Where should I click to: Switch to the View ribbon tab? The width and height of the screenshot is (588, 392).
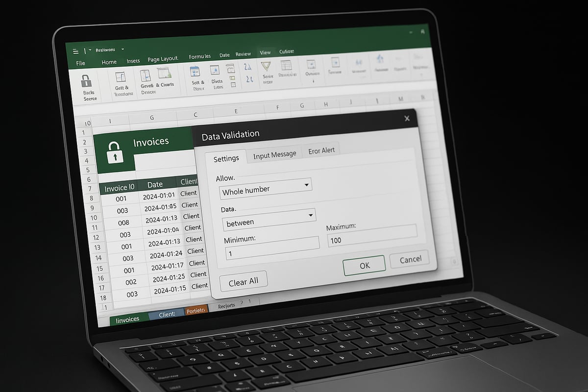click(x=265, y=52)
